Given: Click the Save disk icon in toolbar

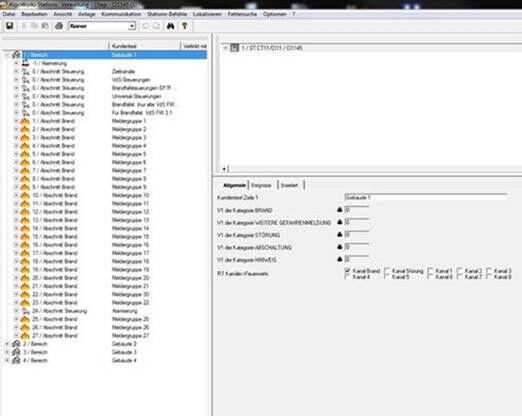Looking at the screenshot, I should coord(10,26).
